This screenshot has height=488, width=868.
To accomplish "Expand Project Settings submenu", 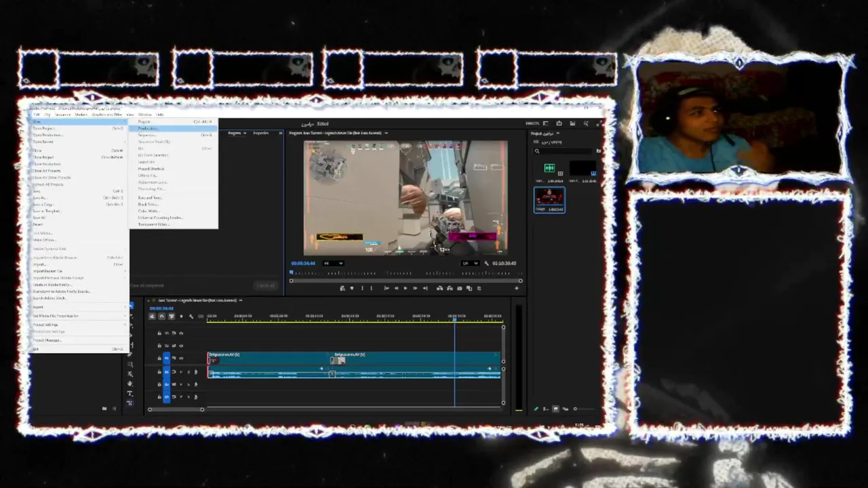I will click(x=79, y=325).
